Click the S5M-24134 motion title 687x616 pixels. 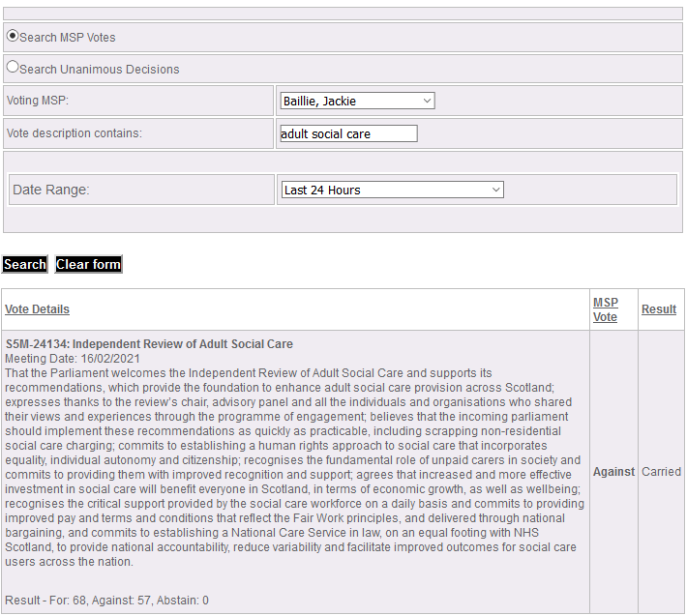click(149, 344)
